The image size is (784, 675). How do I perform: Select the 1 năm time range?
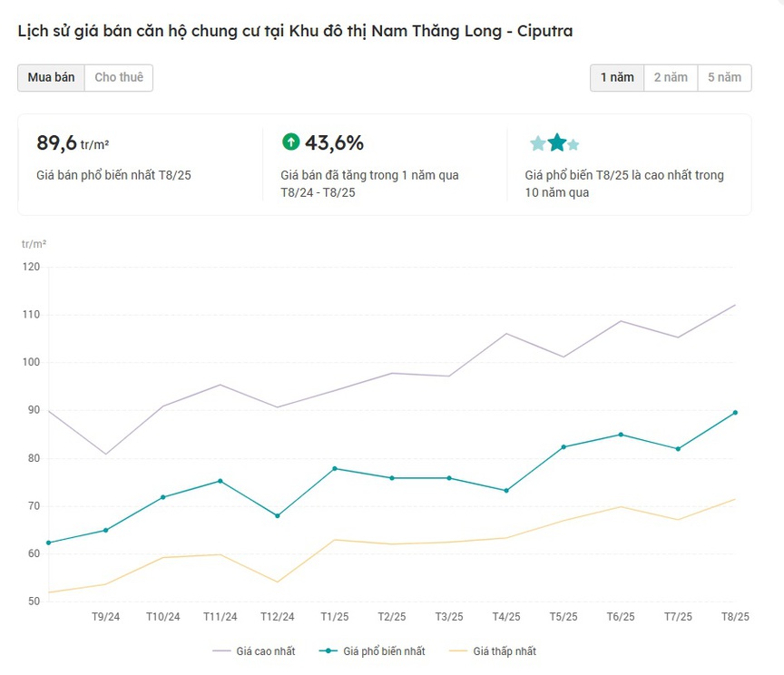617,77
